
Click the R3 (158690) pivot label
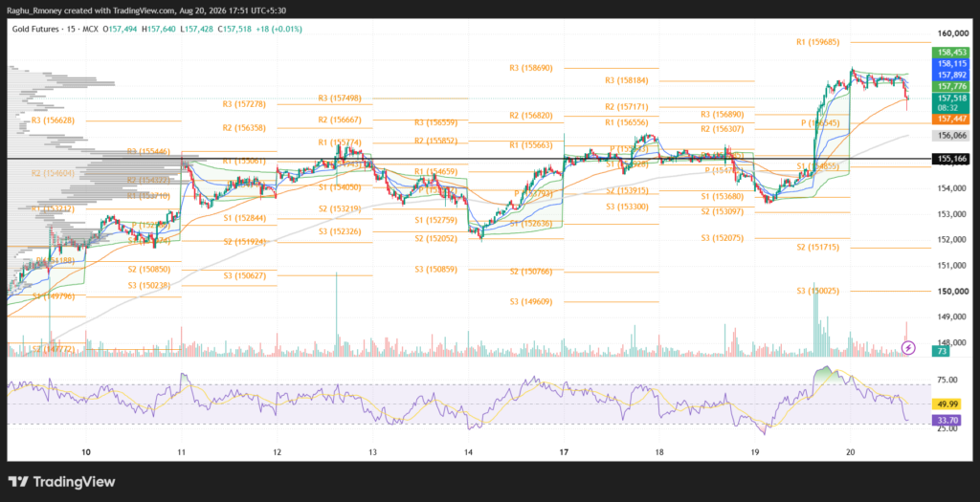pyautogui.click(x=530, y=68)
